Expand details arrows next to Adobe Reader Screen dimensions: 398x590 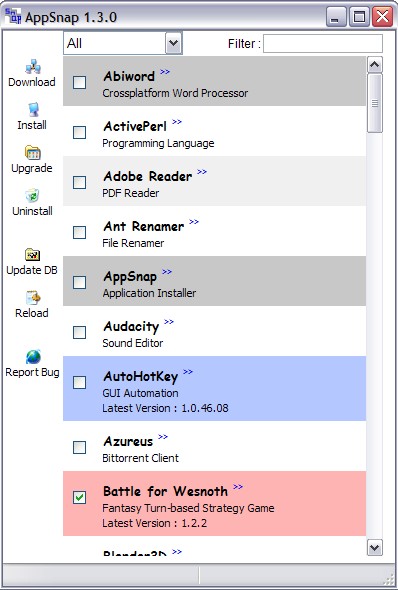(202, 172)
